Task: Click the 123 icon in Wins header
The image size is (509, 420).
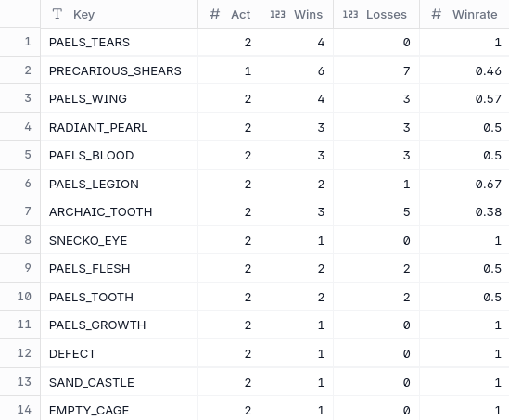Action: (x=277, y=14)
